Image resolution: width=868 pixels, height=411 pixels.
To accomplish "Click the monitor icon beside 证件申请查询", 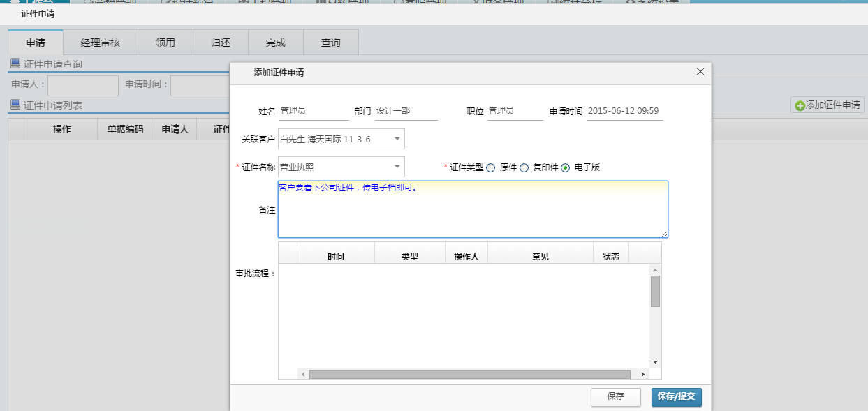I will tap(13, 65).
